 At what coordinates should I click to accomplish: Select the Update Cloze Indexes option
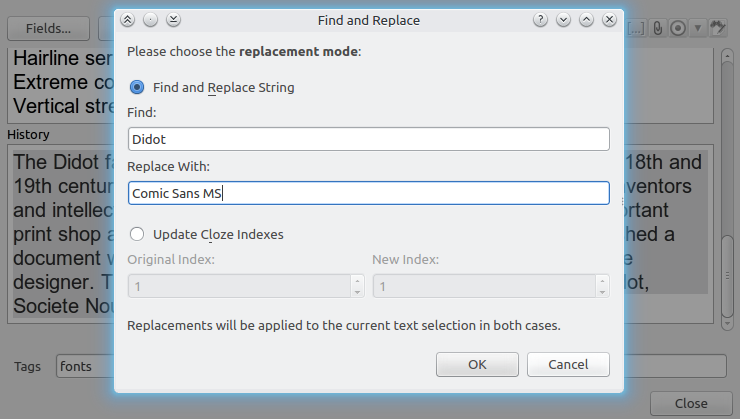click(x=137, y=234)
